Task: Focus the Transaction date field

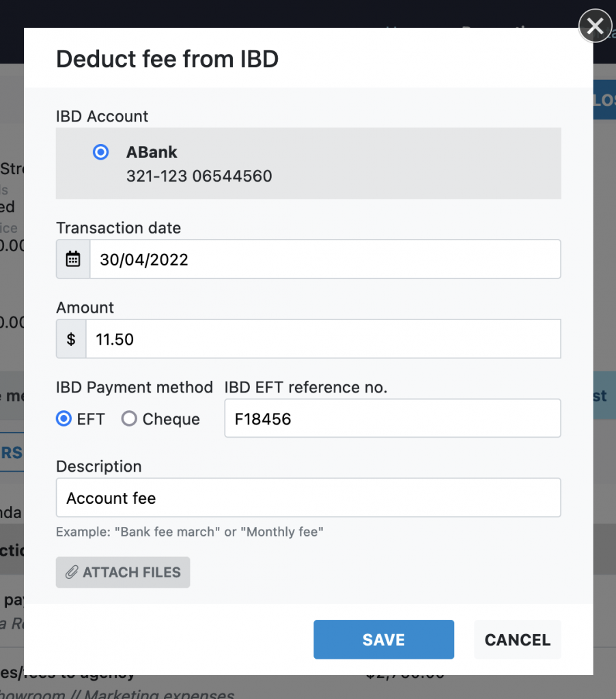Action: (x=324, y=259)
